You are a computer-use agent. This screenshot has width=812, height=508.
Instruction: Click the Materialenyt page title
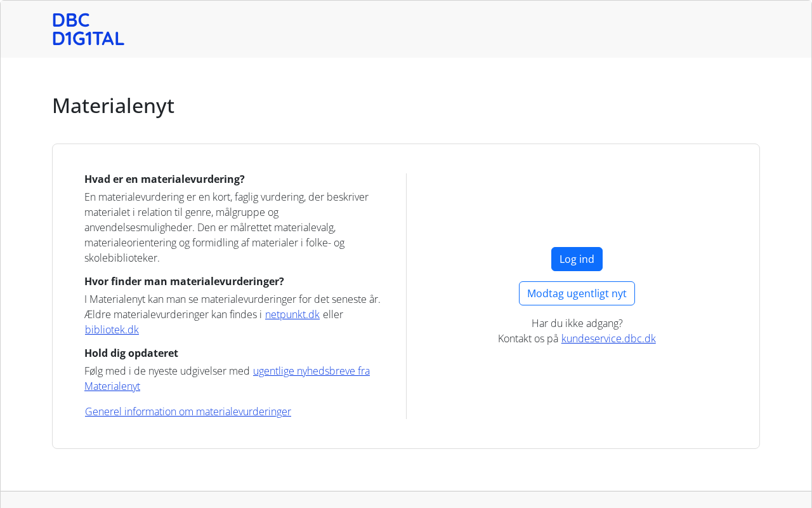click(x=113, y=105)
